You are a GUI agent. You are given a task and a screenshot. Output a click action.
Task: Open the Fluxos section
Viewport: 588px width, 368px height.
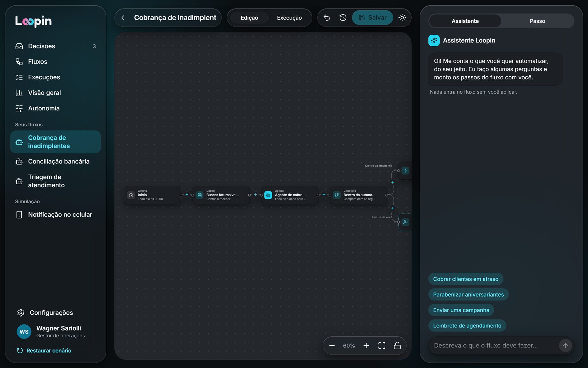point(55,62)
